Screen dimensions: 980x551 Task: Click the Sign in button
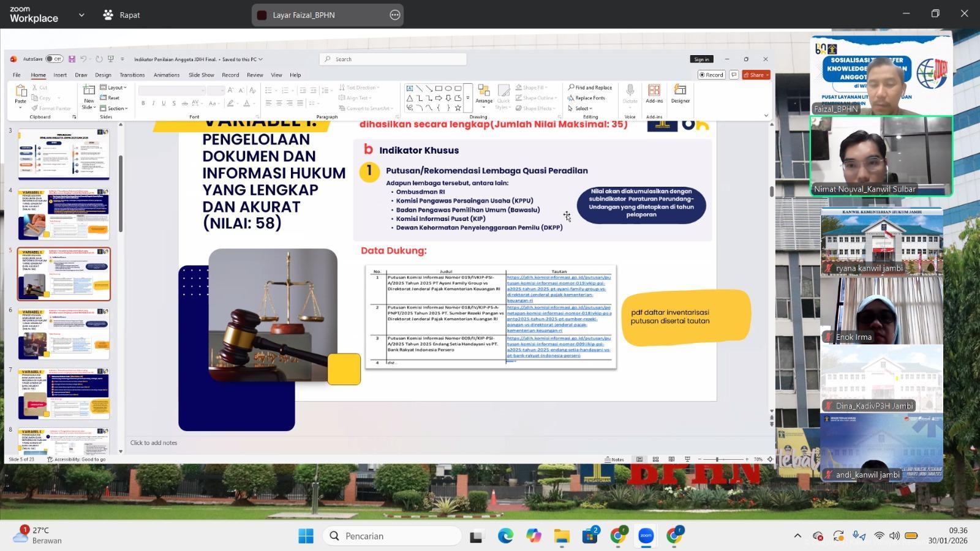point(701,59)
